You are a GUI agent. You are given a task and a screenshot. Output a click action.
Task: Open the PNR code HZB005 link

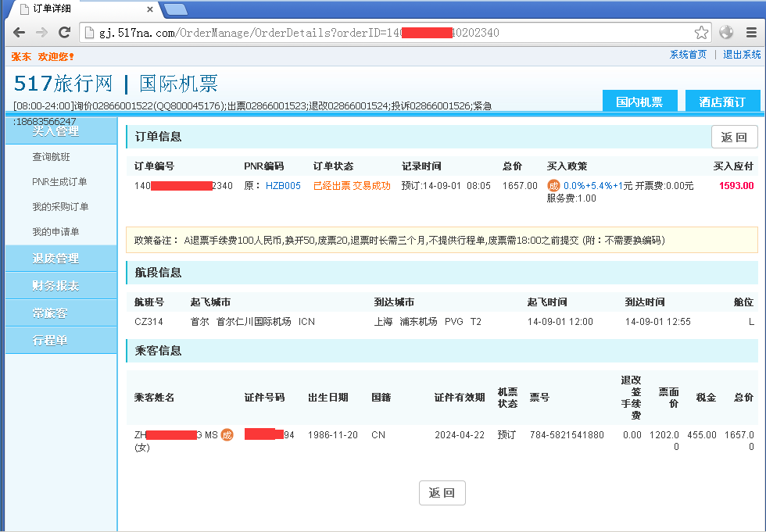click(x=283, y=185)
